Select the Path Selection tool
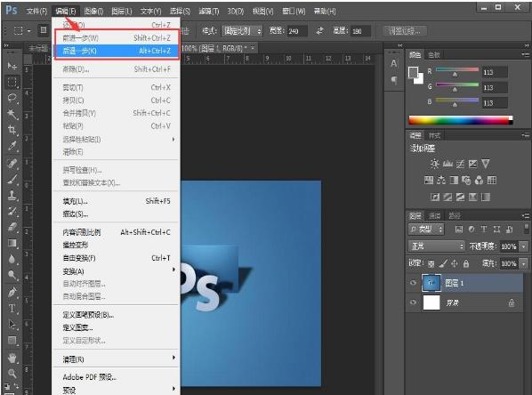Screen dimensions: 532x395 click(x=12, y=324)
